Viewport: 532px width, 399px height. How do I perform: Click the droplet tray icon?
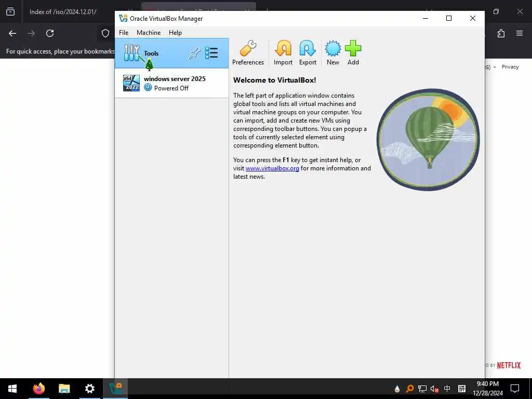[397, 389]
